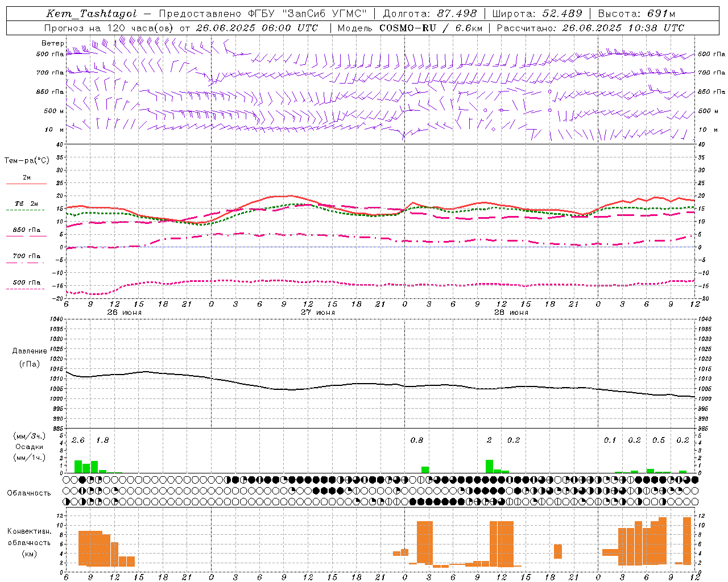Click the dotted line sample under Td 2м
Screen dimensions: 728x582
coord(26,210)
